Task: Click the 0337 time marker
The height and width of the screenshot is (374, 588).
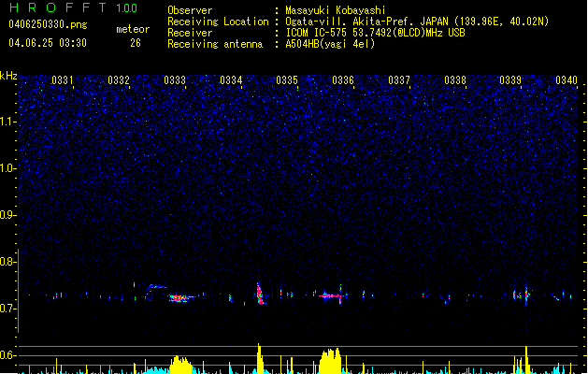Action: pyautogui.click(x=399, y=80)
